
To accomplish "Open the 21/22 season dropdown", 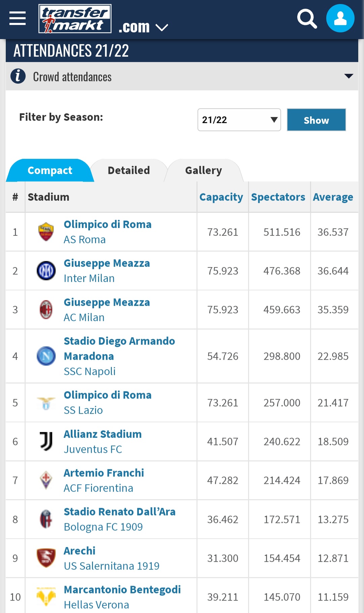I will click(x=239, y=120).
